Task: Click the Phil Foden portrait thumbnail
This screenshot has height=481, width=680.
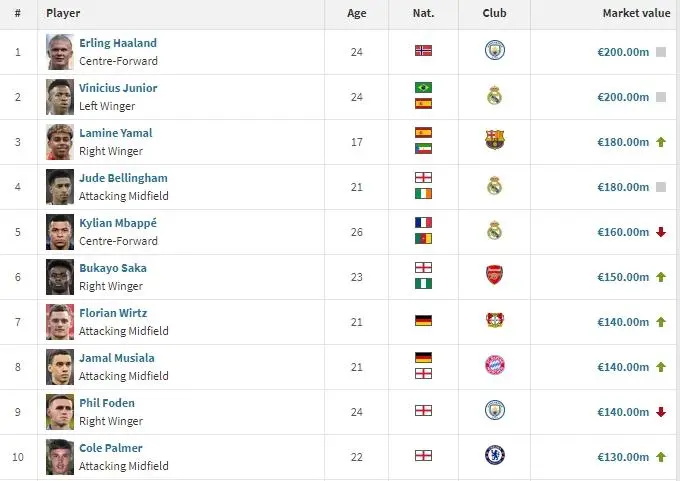Action: pos(60,412)
